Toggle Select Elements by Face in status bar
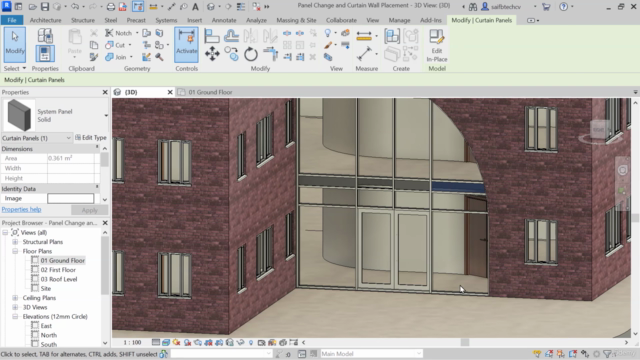640x360 pixels. pos(573,354)
